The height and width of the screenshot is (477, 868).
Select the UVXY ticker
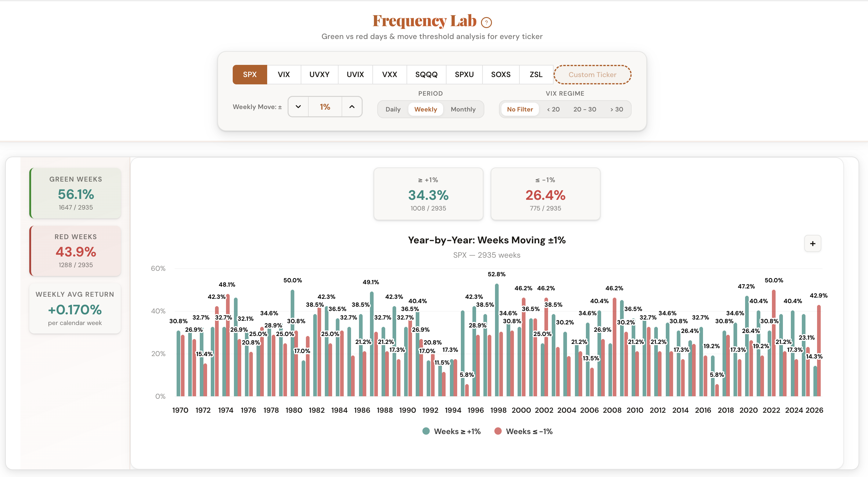(x=319, y=74)
